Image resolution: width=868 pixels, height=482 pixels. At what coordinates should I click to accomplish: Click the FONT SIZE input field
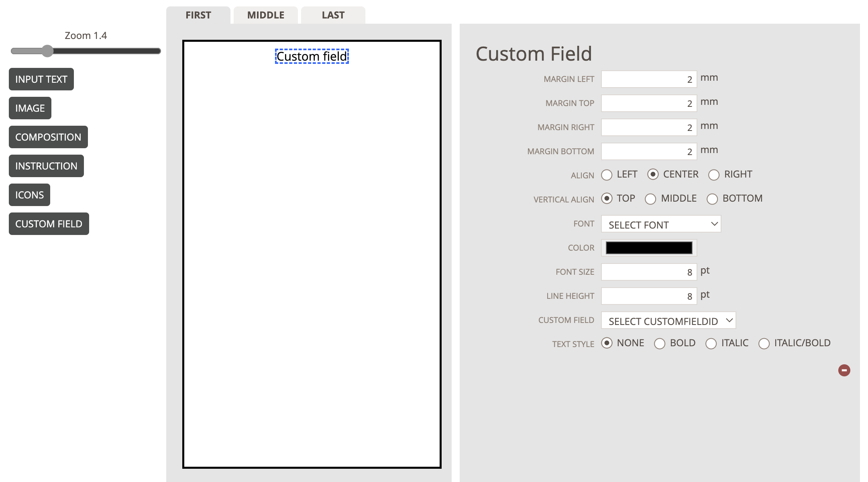[649, 272]
